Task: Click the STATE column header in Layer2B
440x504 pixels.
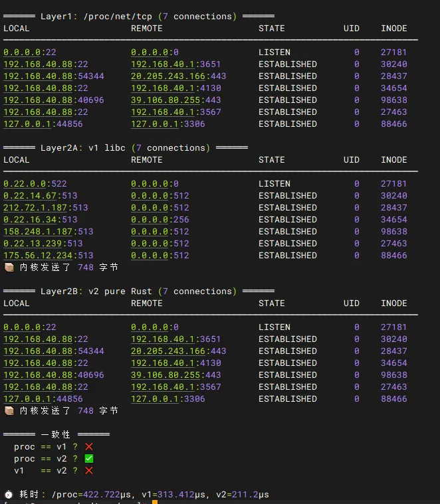Action: pyautogui.click(x=272, y=303)
